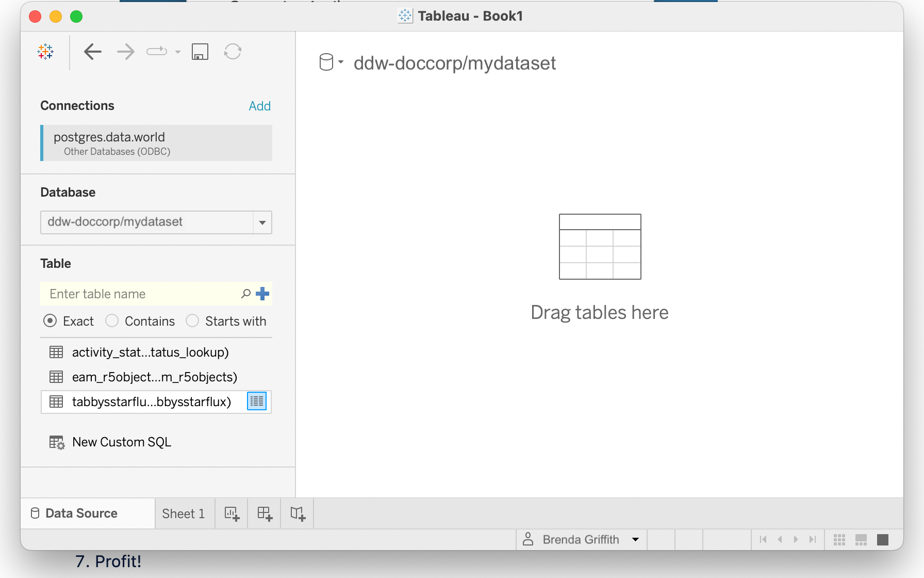
Task: Refresh the data source with the circular arrows icon
Action: (233, 52)
